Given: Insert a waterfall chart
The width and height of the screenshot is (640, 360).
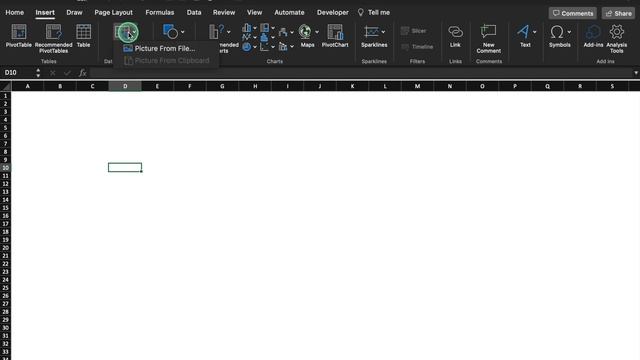Looking at the screenshot, I should tap(283, 32).
